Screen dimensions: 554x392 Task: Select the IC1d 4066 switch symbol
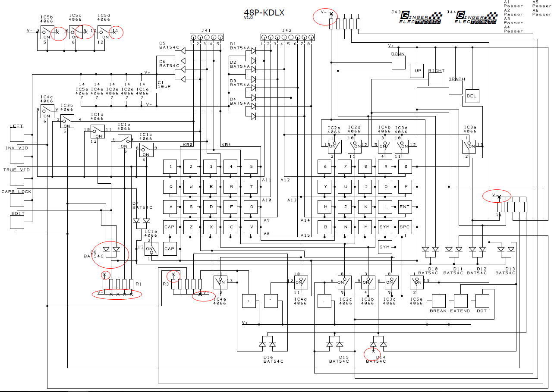pos(97,132)
